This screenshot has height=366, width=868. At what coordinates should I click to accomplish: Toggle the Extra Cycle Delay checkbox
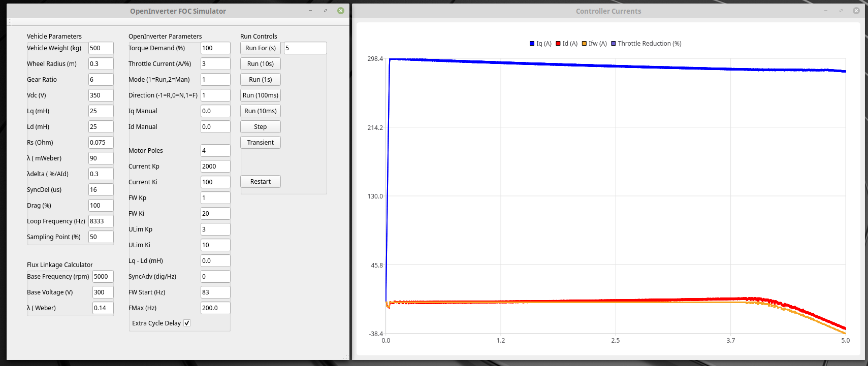pyautogui.click(x=187, y=323)
